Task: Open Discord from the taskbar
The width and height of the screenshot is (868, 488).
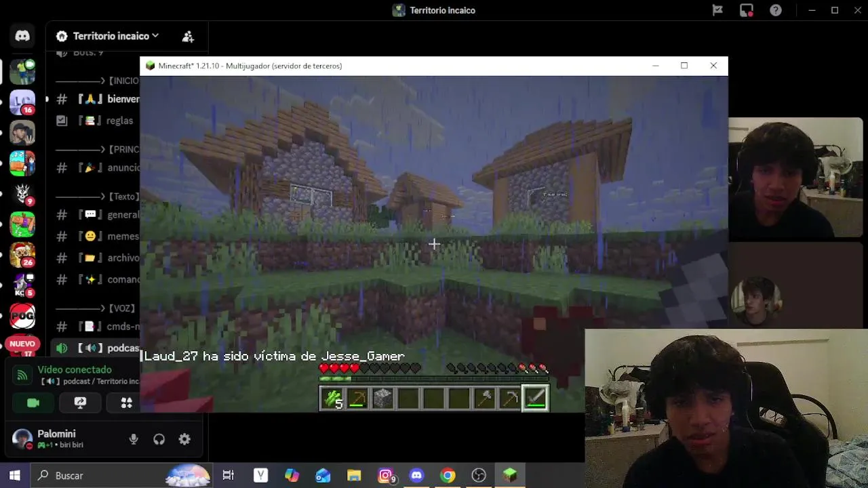Action: 416,475
